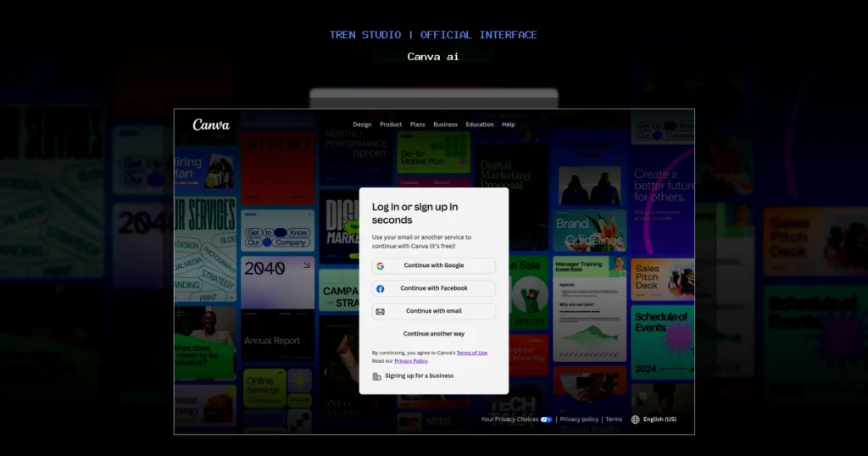Viewport: 868px width, 456px height.
Task: Open the Business menu
Action: [x=446, y=125]
